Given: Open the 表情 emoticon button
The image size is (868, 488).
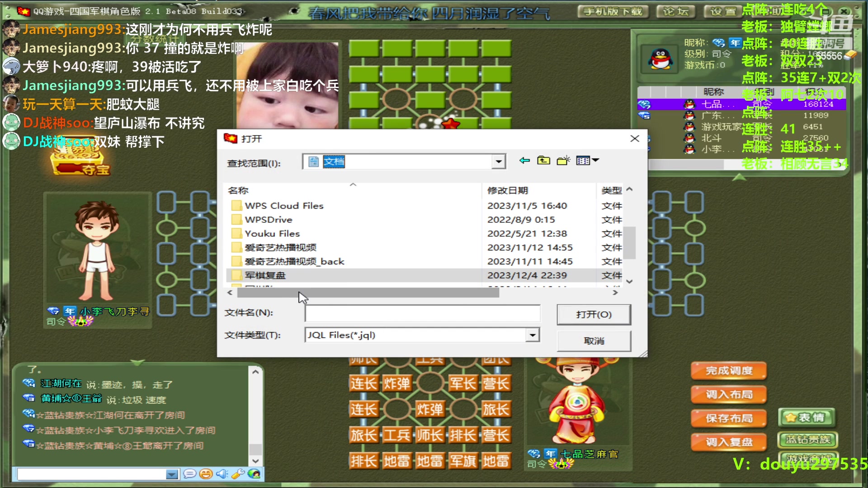Looking at the screenshot, I should pyautogui.click(x=807, y=418).
